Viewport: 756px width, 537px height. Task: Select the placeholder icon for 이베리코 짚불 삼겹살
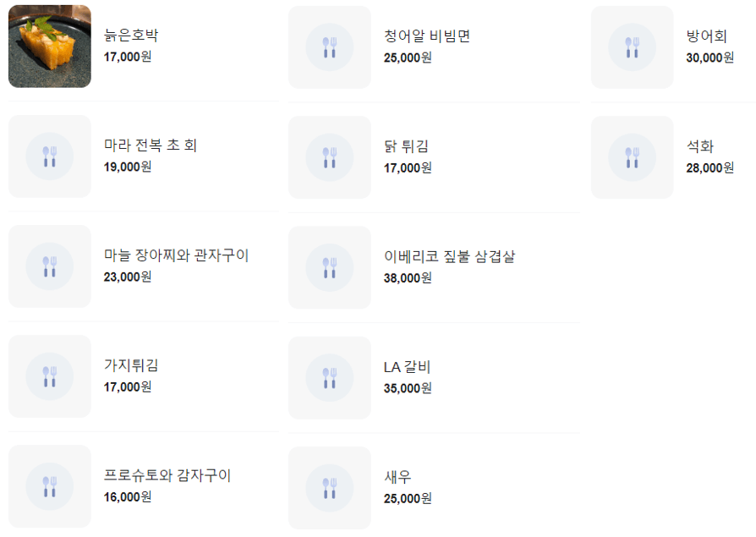click(329, 267)
